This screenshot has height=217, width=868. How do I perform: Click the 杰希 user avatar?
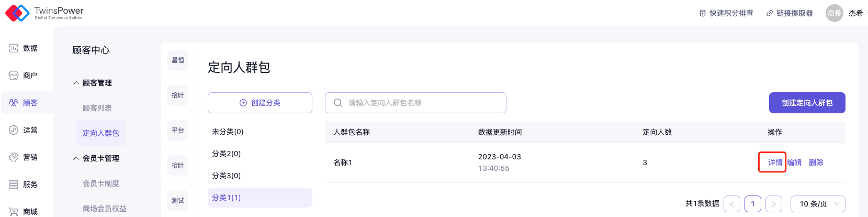834,13
